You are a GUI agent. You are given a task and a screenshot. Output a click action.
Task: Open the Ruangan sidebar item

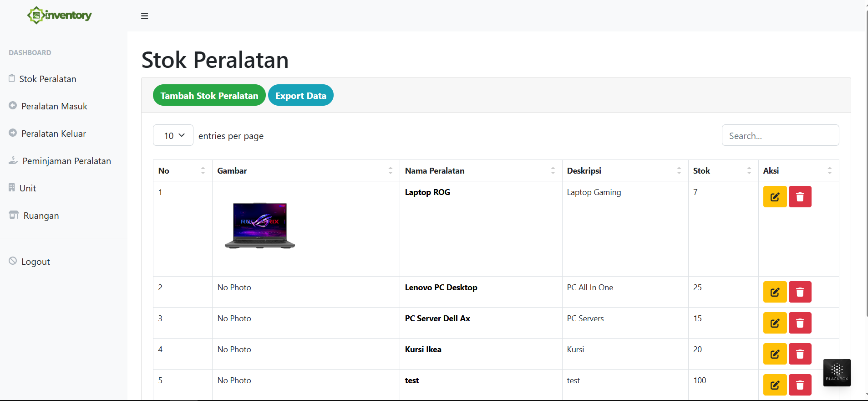tap(41, 216)
